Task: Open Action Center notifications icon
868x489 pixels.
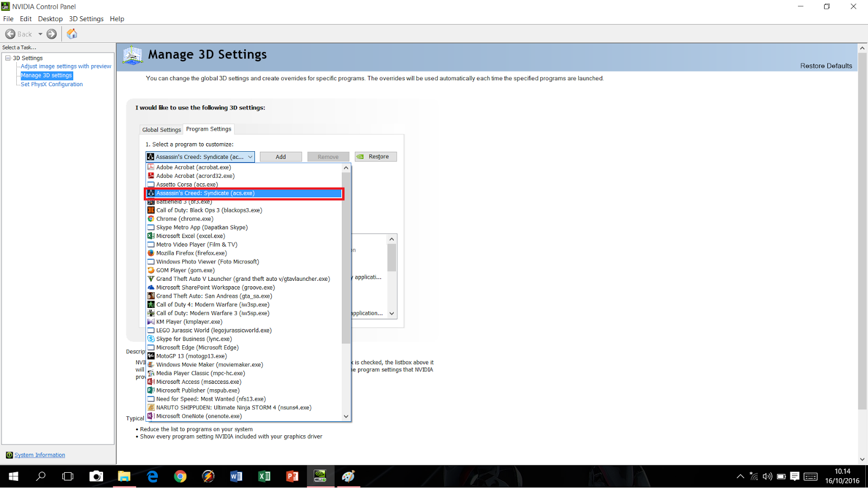Action: 795,477
